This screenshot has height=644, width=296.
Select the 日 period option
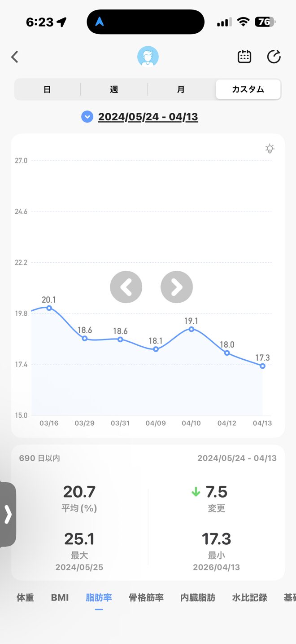pos(47,89)
